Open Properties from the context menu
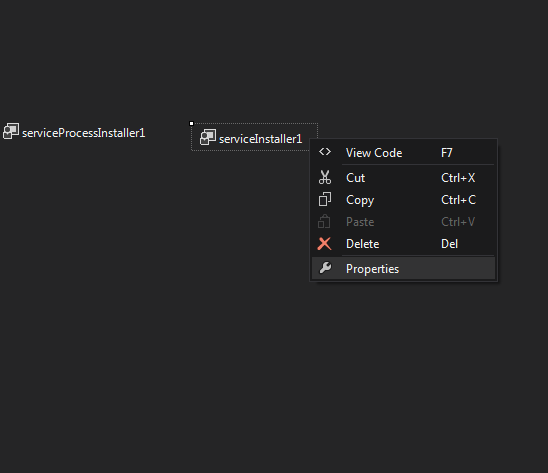Screen dimensions: 548x473 403,268
